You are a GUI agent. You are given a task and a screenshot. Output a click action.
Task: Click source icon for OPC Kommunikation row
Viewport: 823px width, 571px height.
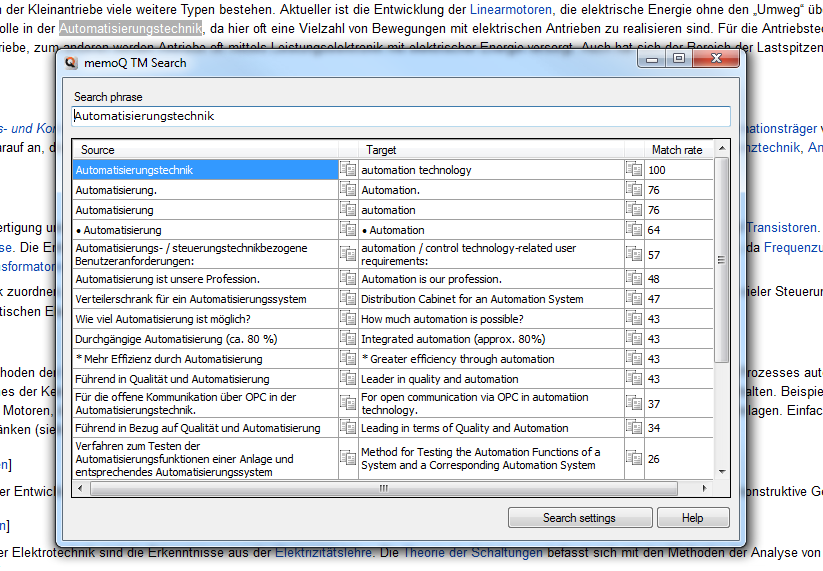pyautogui.click(x=348, y=403)
